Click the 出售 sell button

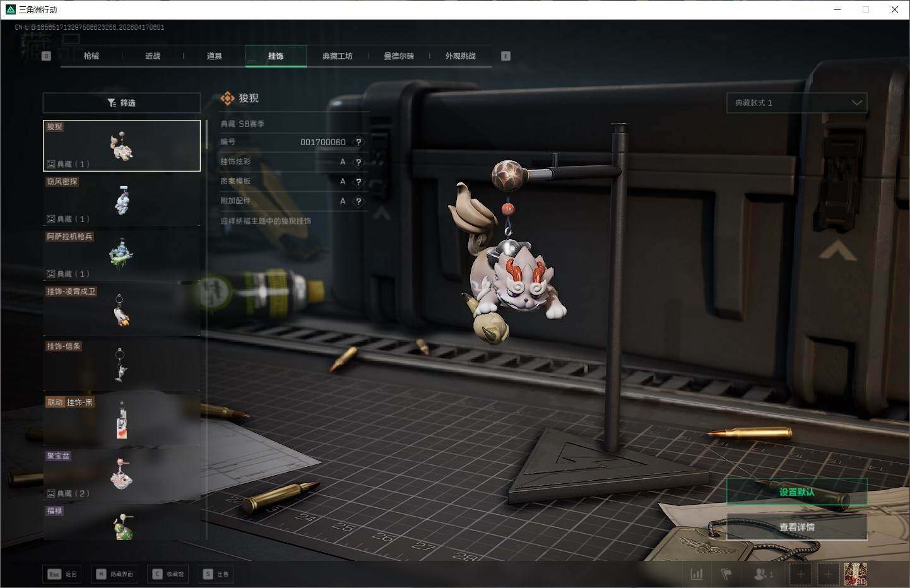[216, 574]
